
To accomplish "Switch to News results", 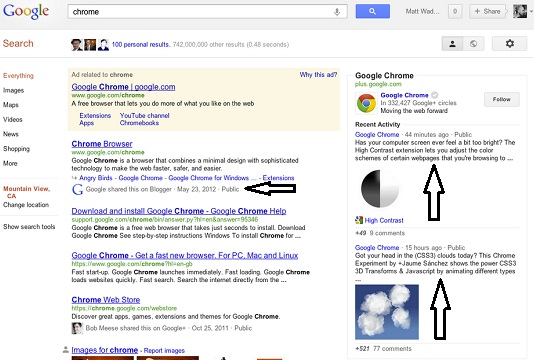I will pyautogui.click(x=11, y=134).
